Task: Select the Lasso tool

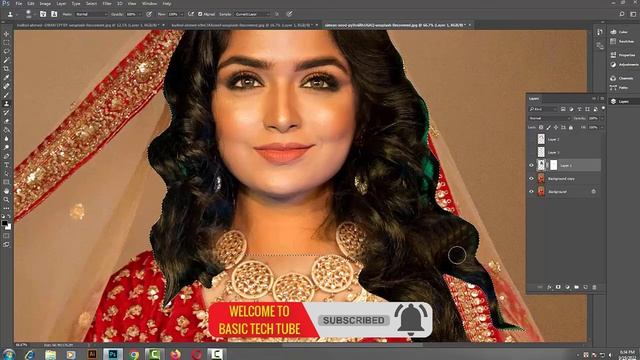Action: [6, 51]
